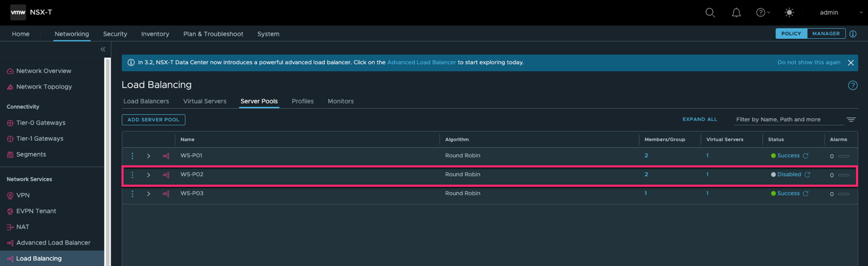The height and width of the screenshot is (266, 868).
Task: Collapse the left navigation sidebar
Action: [103, 49]
